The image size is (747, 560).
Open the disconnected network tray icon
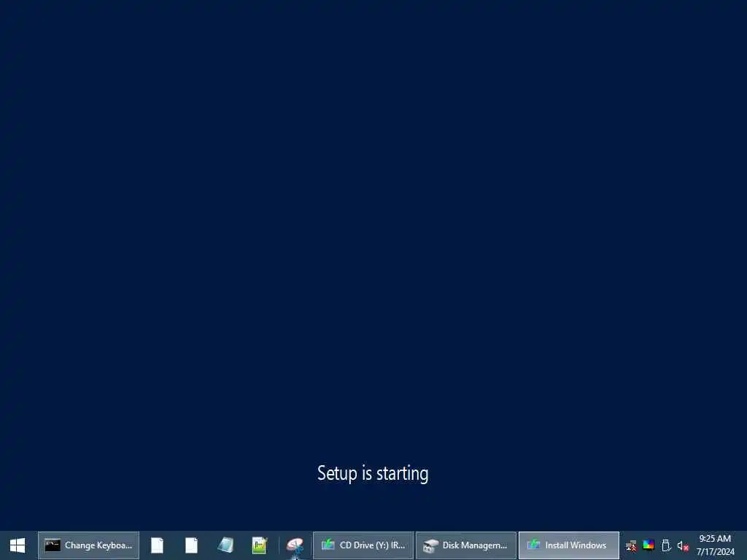[x=631, y=545]
